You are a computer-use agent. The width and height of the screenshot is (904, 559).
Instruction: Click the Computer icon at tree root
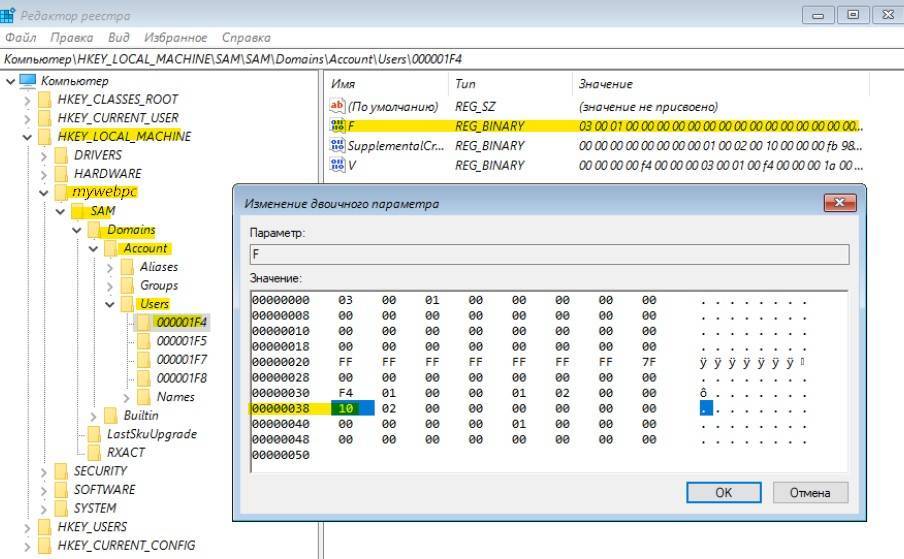27,81
